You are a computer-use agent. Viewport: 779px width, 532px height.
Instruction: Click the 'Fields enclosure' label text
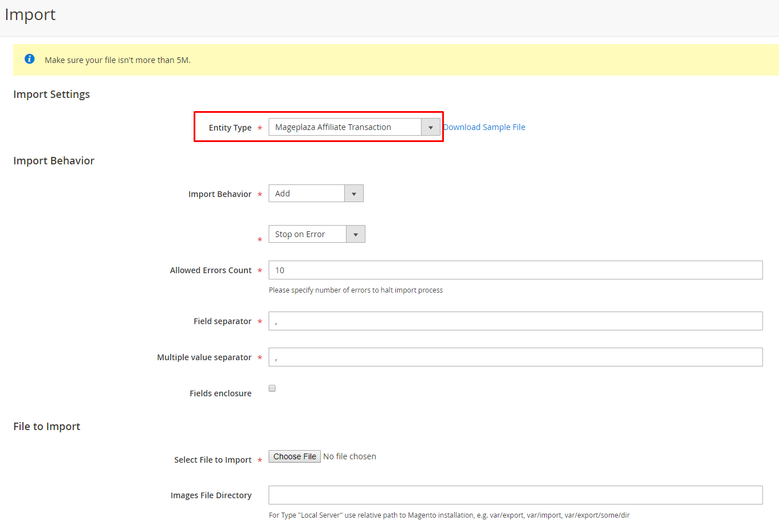click(221, 393)
